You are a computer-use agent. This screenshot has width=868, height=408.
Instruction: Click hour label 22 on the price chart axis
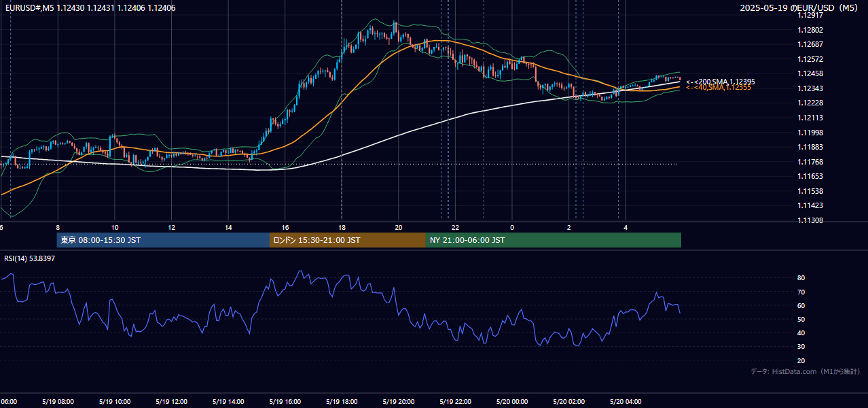click(455, 227)
